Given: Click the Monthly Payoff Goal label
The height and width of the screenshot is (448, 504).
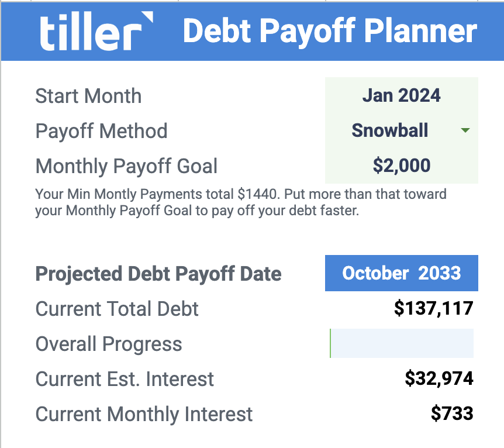Looking at the screenshot, I should coord(126,166).
